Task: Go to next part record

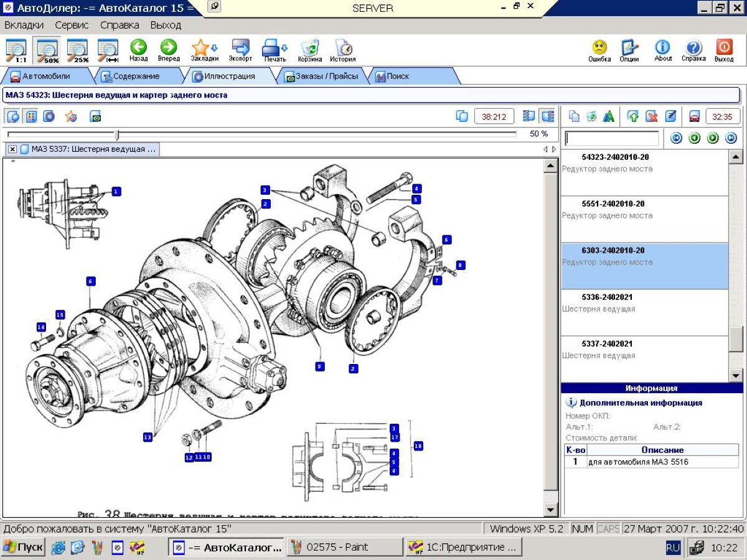Action: (713, 138)
